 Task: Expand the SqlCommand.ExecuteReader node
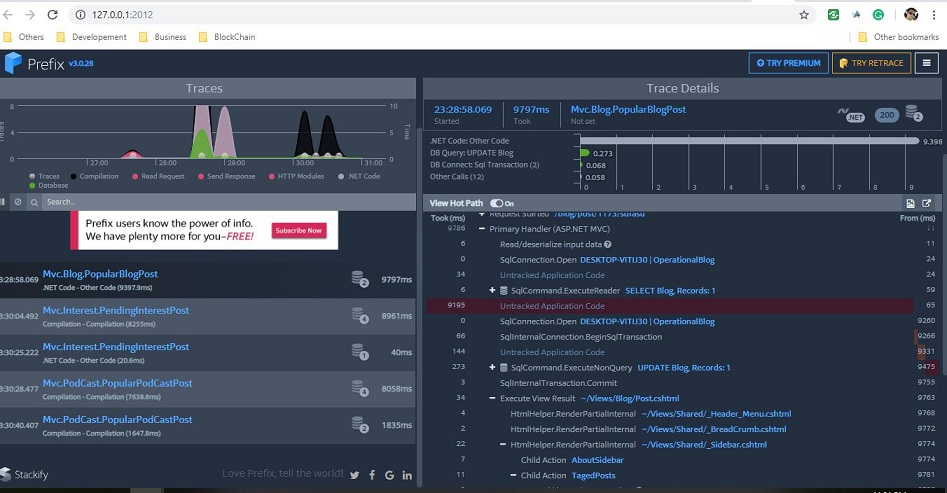pos(492,291)
